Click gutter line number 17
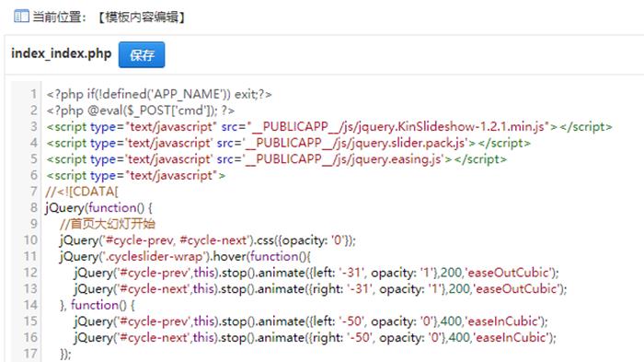 [x=30, y=354]
